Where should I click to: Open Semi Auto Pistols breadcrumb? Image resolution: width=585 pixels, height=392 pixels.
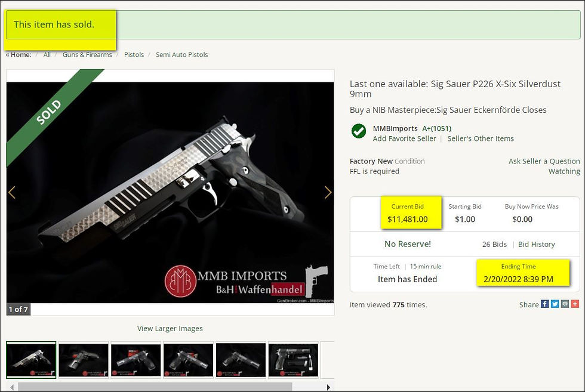point(181,54)
